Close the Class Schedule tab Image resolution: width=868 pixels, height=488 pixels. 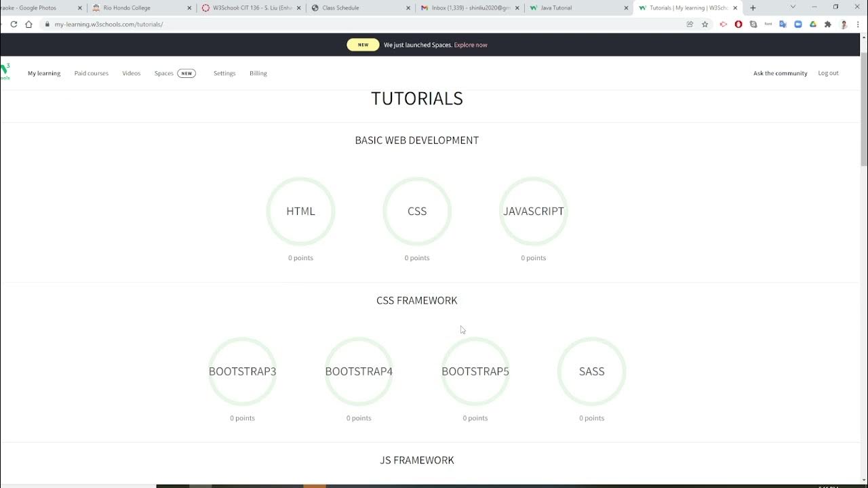408,8
